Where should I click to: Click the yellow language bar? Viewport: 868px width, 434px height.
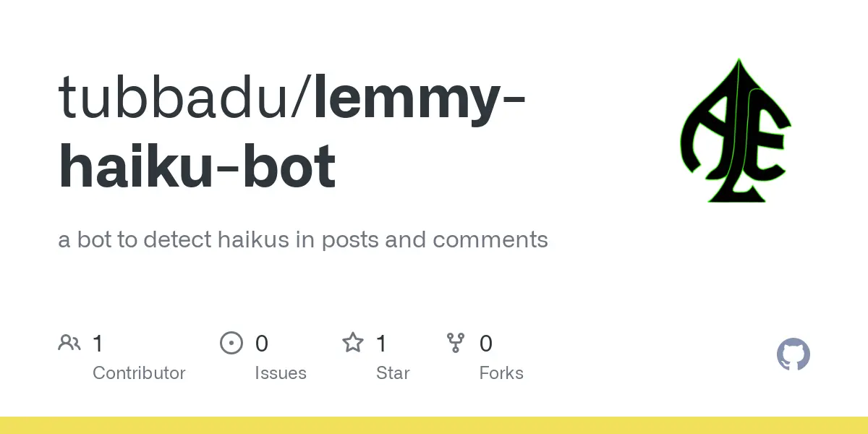click(434, 425)
